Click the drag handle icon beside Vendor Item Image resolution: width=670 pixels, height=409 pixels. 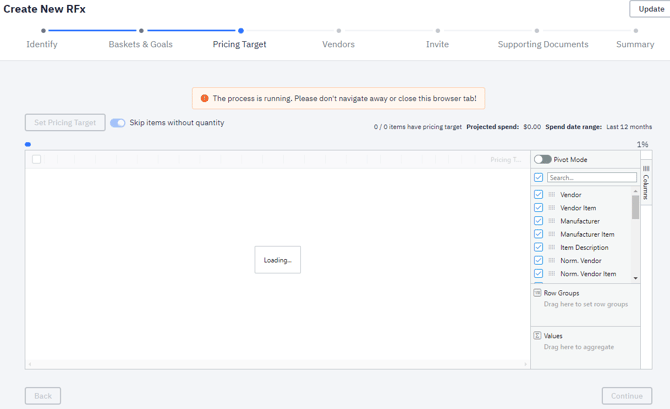tap(551, 208)
